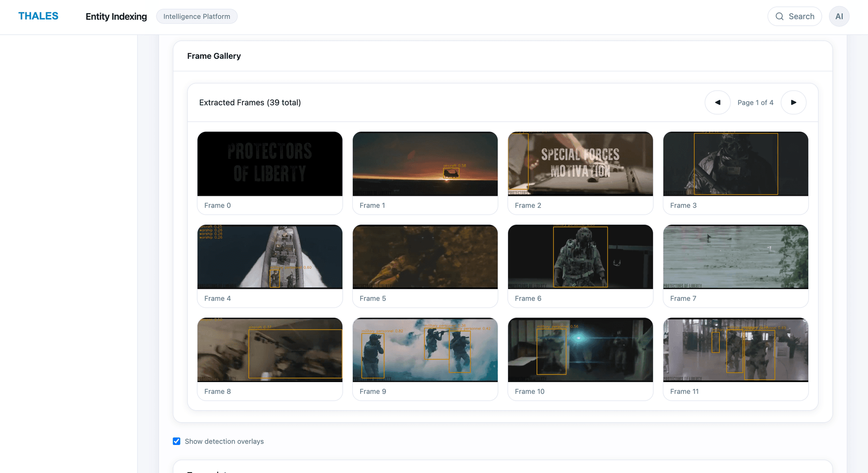Open the Search bar
The height and width of the screenshot is (473, 868).
coord(794,16)
